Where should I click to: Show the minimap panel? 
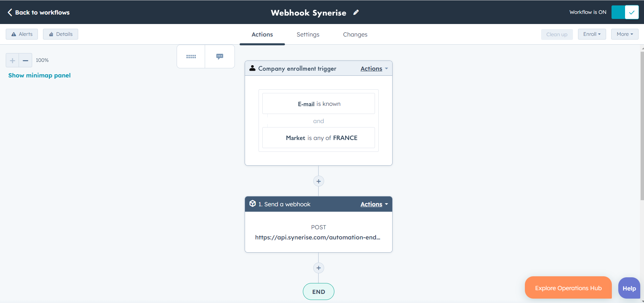(x=39, y=75)
